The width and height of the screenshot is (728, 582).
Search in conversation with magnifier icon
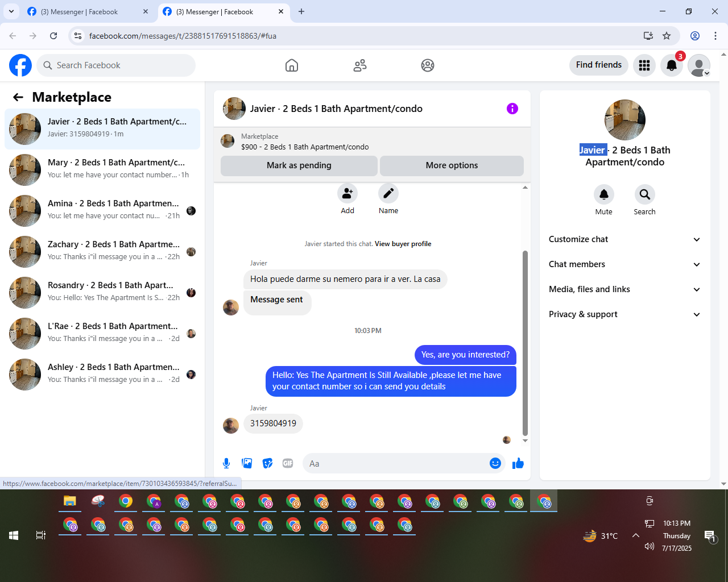point(645,195)
